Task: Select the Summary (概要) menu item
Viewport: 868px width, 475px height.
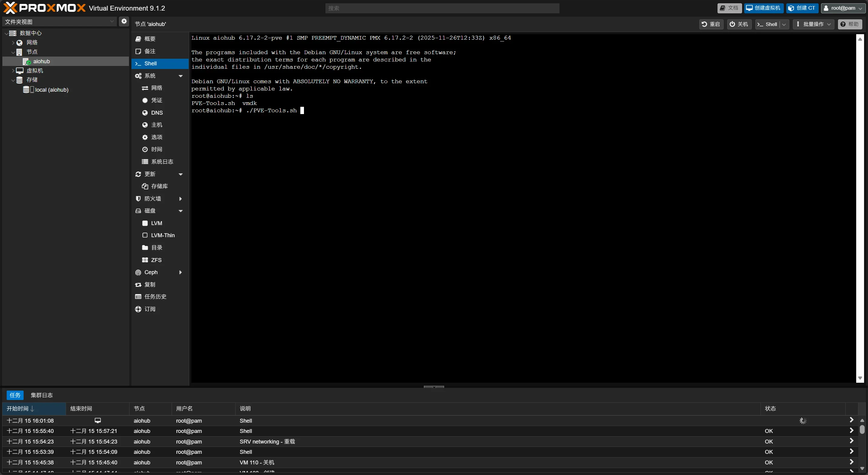Action: [150, 39]
